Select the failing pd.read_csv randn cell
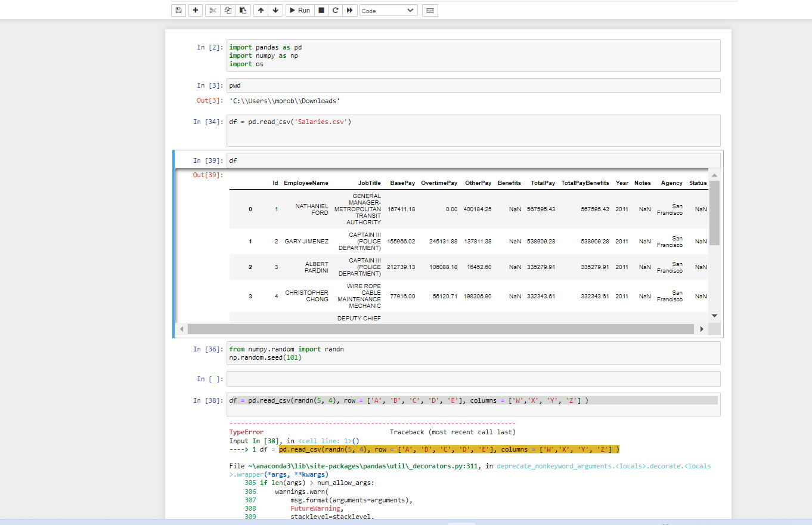 click(x=417, y=400)
